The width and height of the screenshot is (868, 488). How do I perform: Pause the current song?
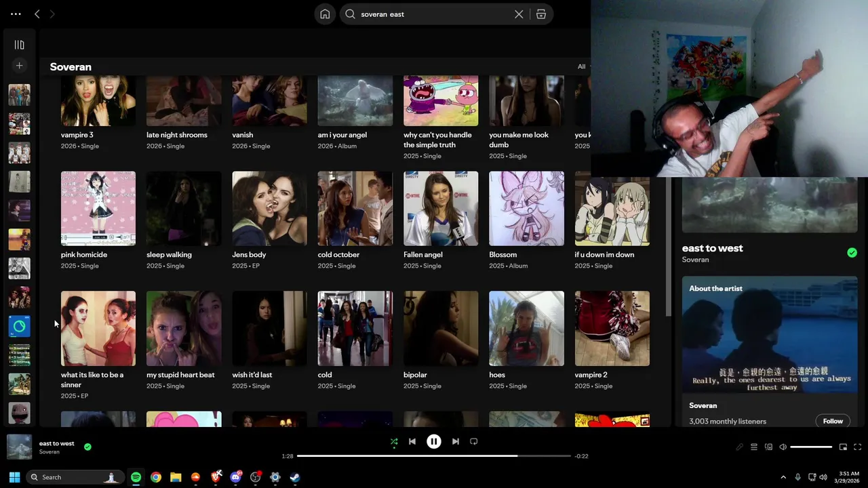434,441
